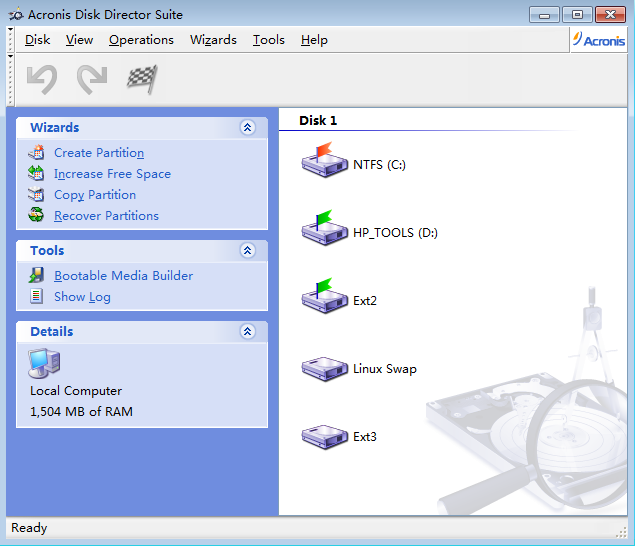The height and width of the screenshot is (546, 635).
Task: Click the Wizards panel title
Action: click(x=55, y=127)
